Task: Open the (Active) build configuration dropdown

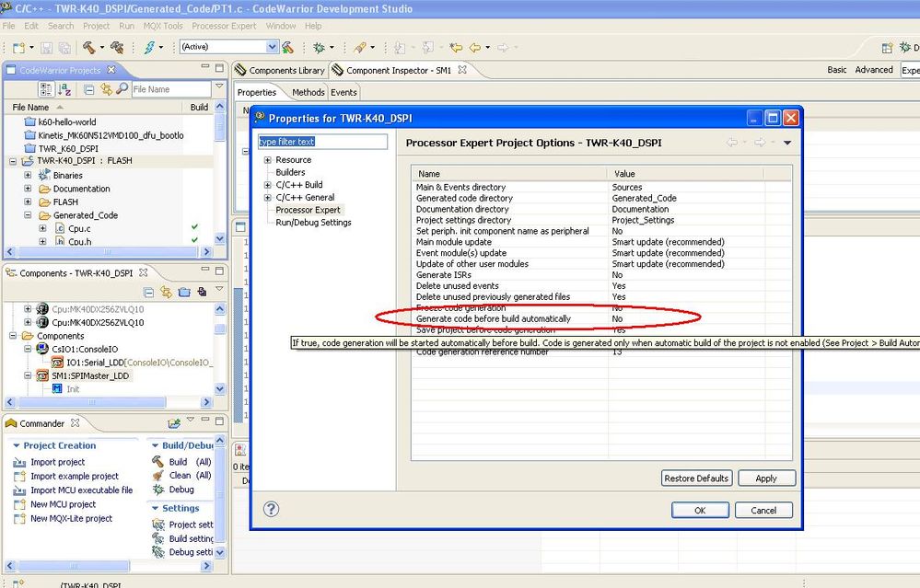Action: 272,47
